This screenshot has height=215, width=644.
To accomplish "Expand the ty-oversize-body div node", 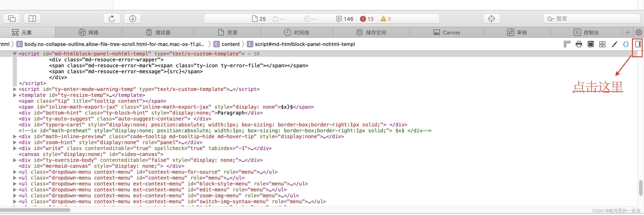I will 15,160.
